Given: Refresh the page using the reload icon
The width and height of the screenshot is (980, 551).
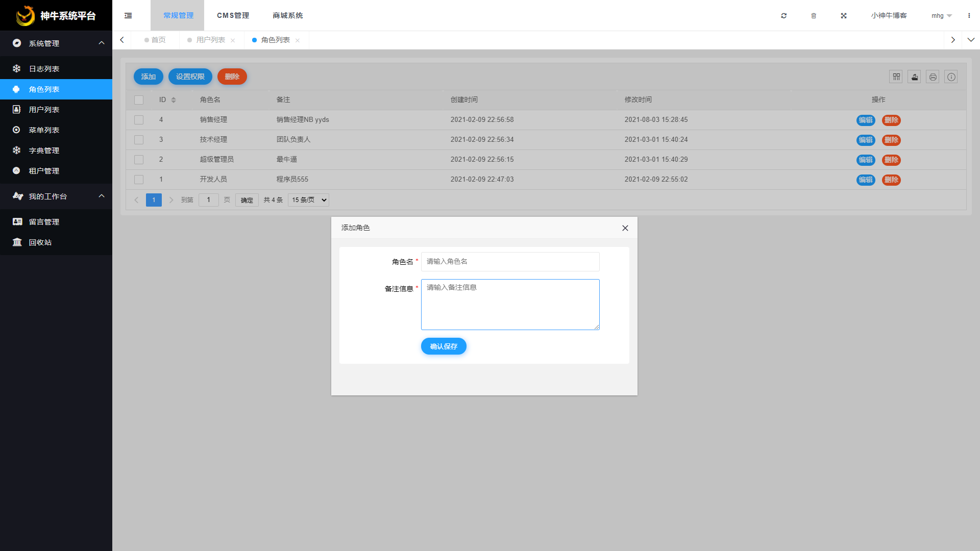Looking at the screenshot, I should click(783, 15).
